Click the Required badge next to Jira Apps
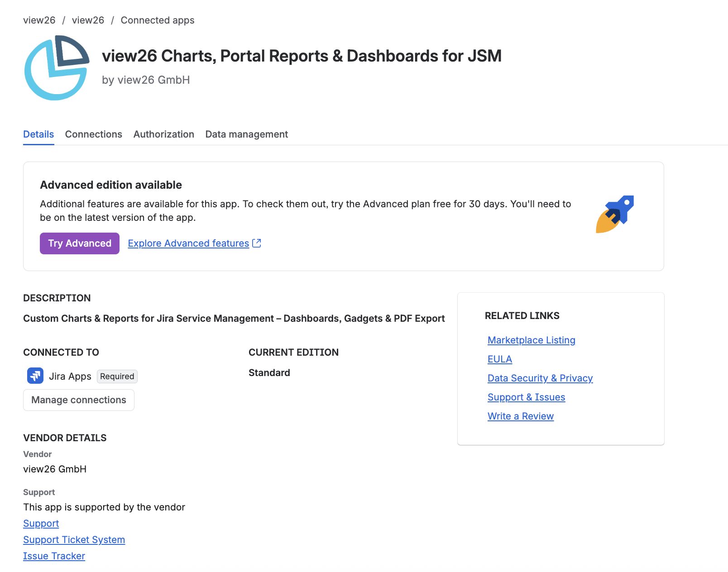The image size is (728, 572). (117, 377)
